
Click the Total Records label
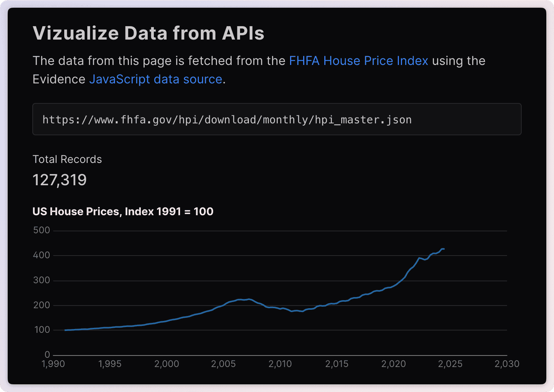coord(67,159)
